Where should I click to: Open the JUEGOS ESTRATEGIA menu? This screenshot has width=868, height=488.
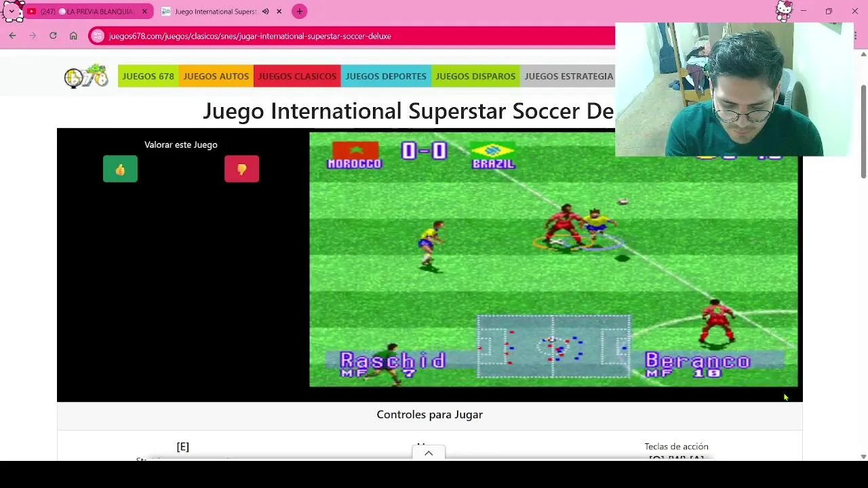pyautogui.click(x=568, y=76)
